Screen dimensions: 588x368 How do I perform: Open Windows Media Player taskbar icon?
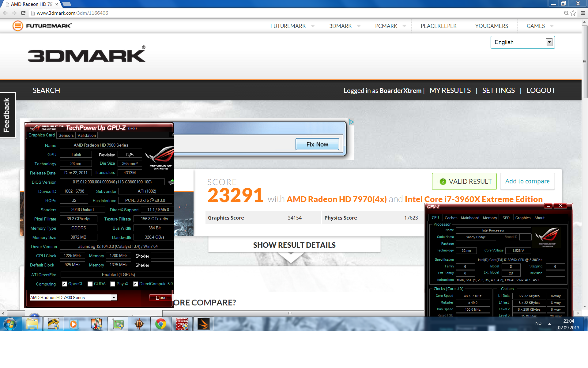click(73, 324)
